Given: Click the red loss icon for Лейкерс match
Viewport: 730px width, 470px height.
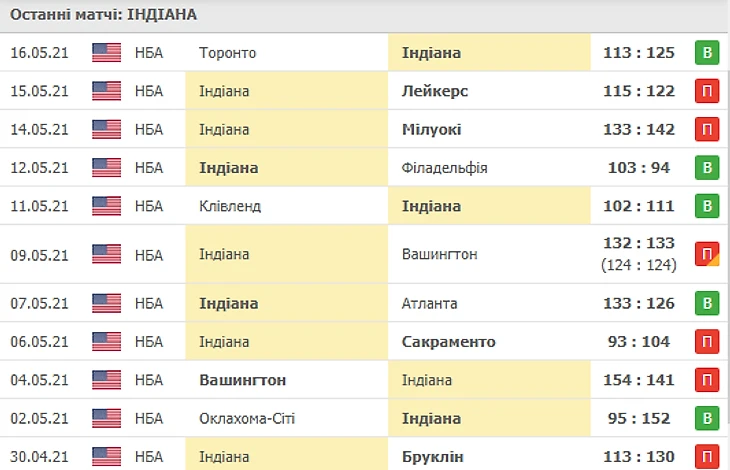Looking at the screenshot, I should point(707,91).
